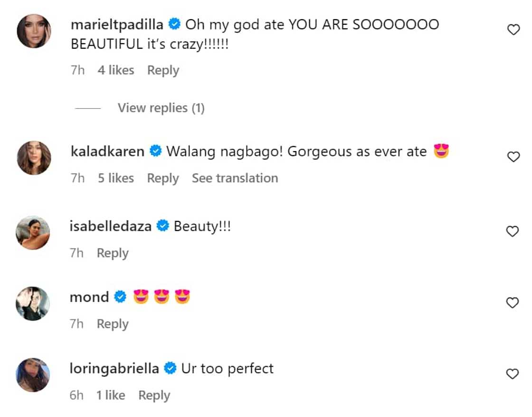The image size is (532, 417).
Task: Reply to marieltpadilla's comment
Action: pos(163,70)
